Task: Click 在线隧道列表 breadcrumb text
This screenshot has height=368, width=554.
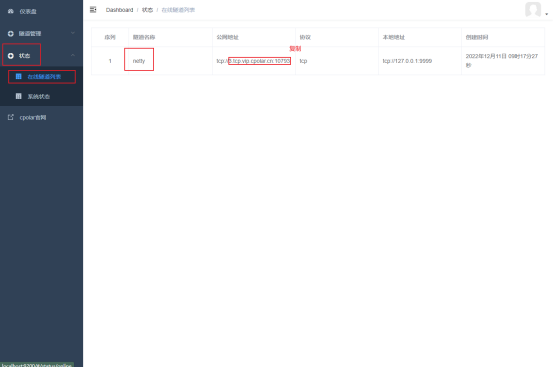Action: coord(178,10)
